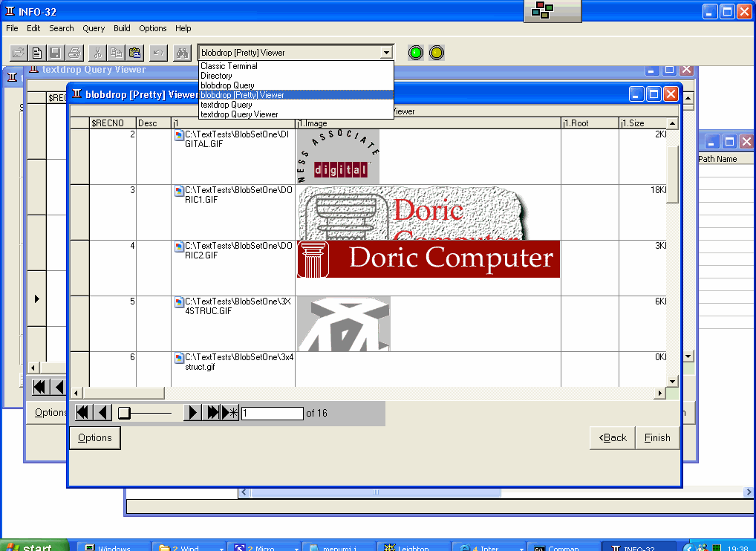
Task: Open the Edit menu
Action: pyautogui.click(x=33, y=28)
